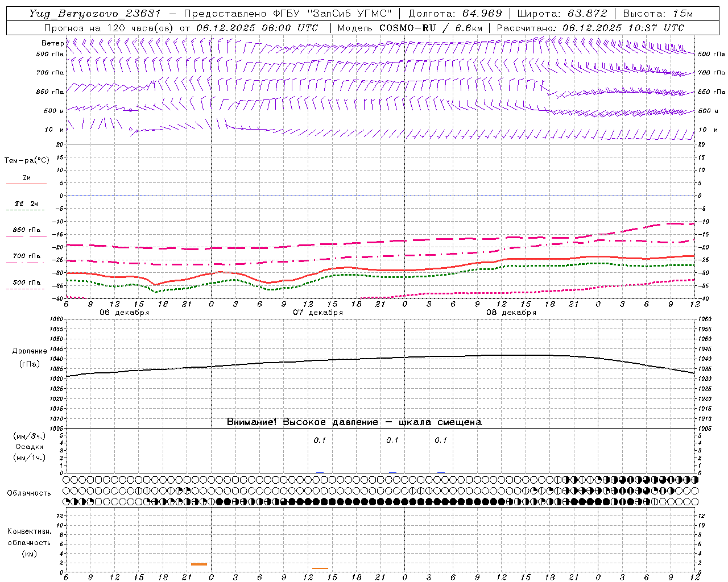Click the model name COSMO-RU / 6.6км
The width and height of the screenshot is (728, 582).
click(x=431, y=28)
